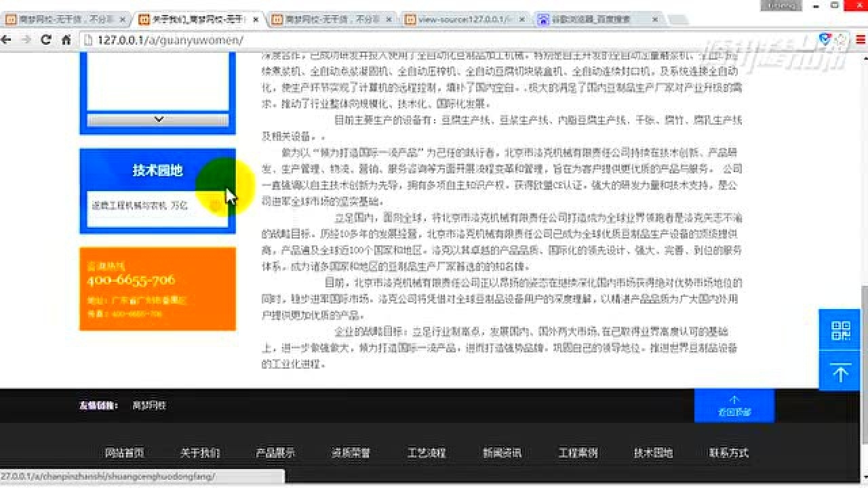Open 工程案例 in footer nav
The width and height of the screenshot is (868, 488).
(578, 453)
